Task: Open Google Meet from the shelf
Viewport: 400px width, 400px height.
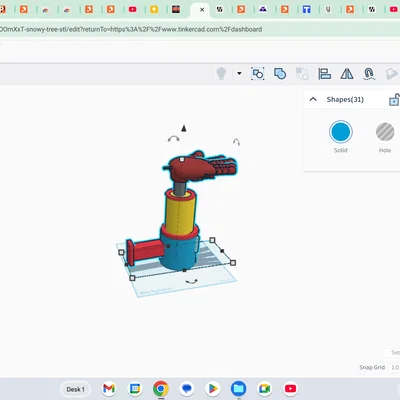Action: 264,389
